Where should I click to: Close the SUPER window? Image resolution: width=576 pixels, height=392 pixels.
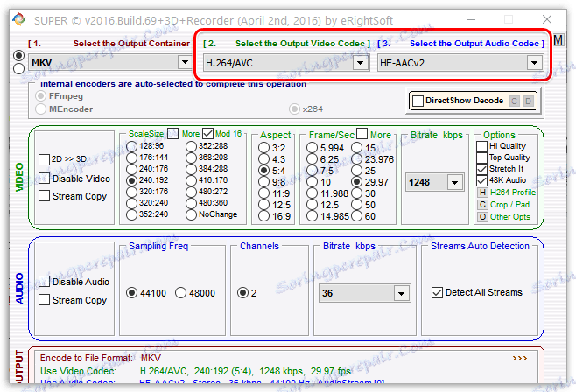[547, 19]
